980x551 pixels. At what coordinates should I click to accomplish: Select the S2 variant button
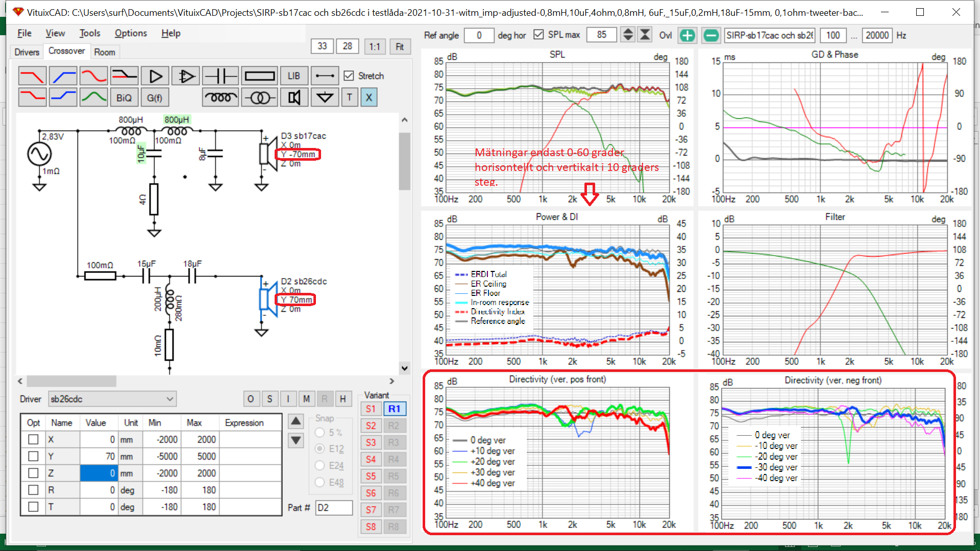coord(371,425)
